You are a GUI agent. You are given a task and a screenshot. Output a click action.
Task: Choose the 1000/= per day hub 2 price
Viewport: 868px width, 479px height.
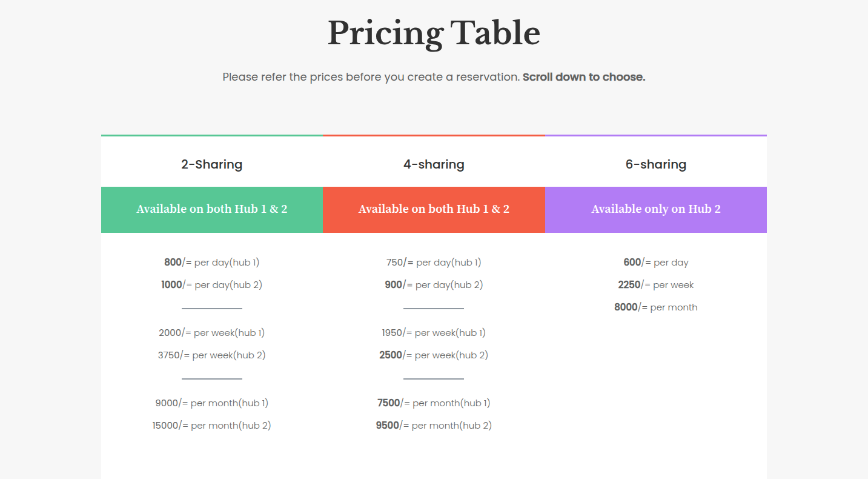pyautogui.click(x=211, y=285)
